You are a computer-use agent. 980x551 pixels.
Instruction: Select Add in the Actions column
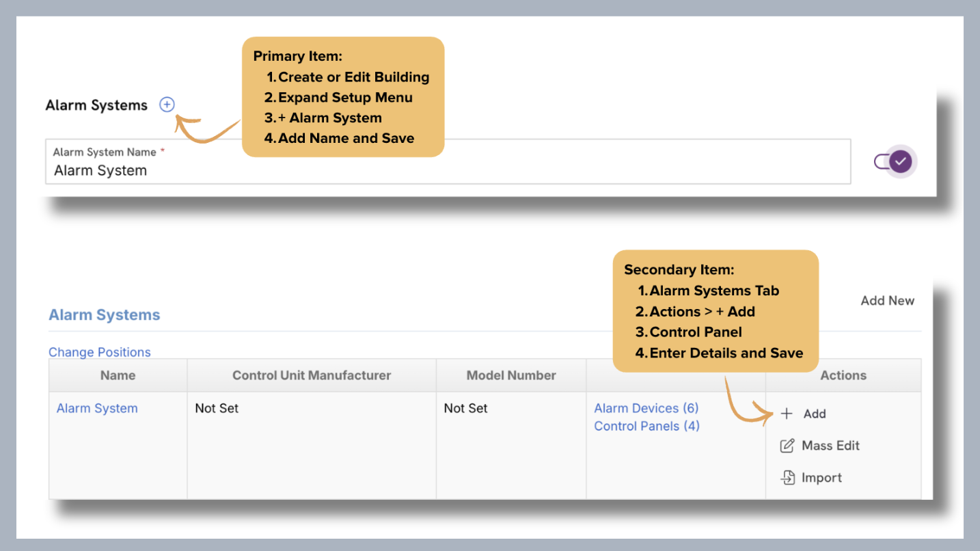click(x=815, y=414)
